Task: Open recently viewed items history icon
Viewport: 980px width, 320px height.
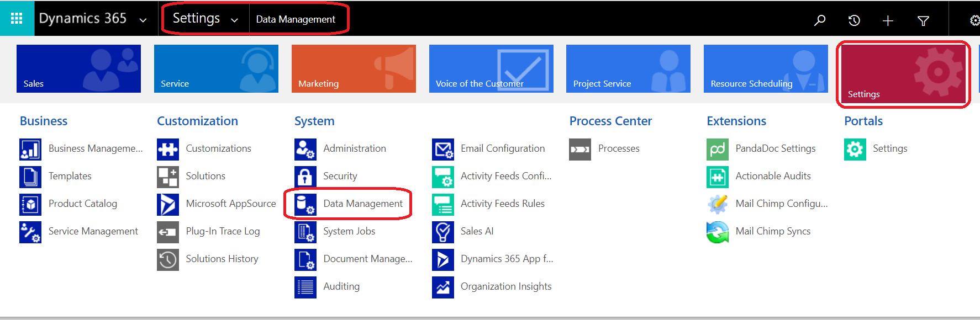Action: pos(854,20)
